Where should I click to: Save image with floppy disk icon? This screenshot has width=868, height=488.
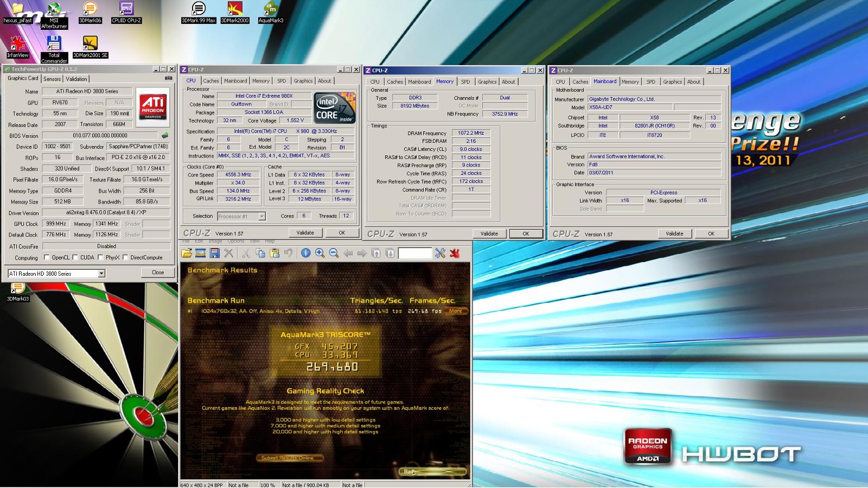pos(215,253)
